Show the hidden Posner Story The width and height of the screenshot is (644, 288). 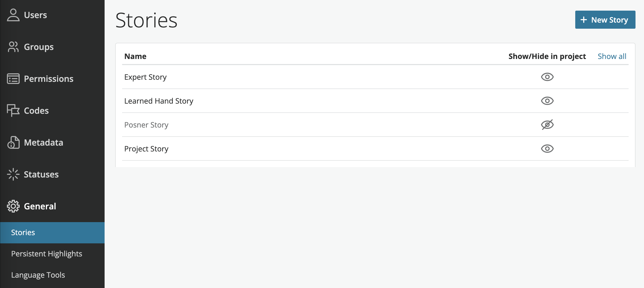coord(547,125)
